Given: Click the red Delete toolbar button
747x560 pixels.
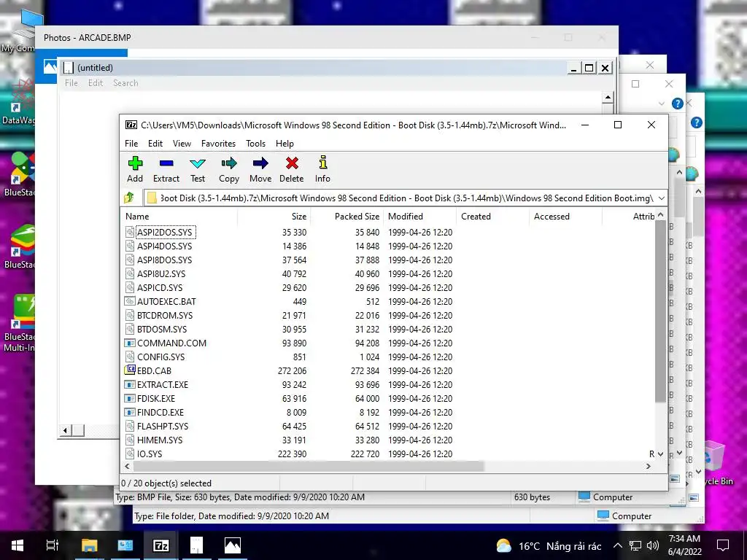Looking at the screenshot, I should [292, 169].
